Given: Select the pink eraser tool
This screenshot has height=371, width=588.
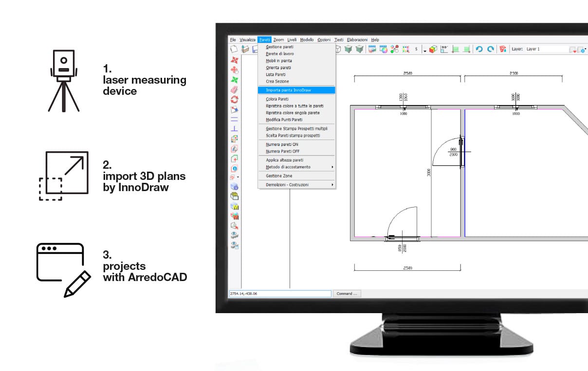Looking at the screenshot, I should [234, 89].
